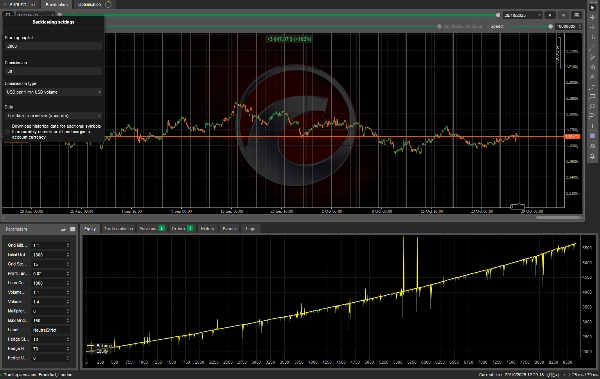Click the orange current price label
600x379 pixels.
click(x=572, y=137)
